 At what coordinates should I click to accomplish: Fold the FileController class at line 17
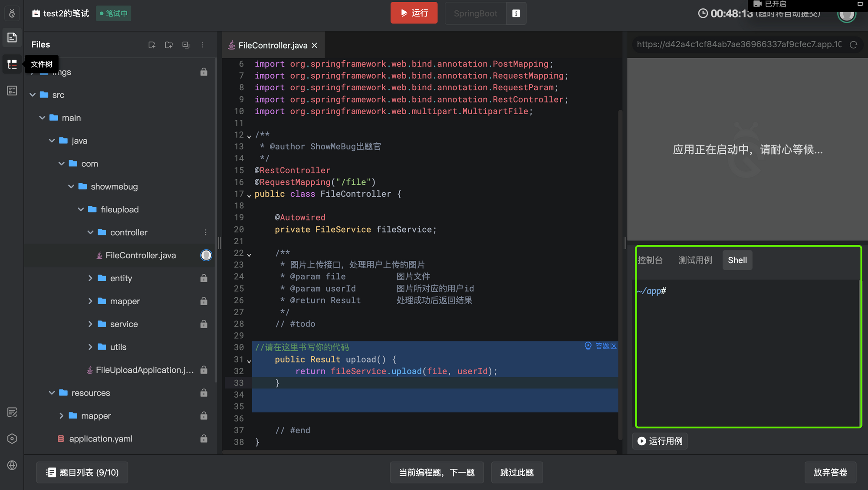(x=249, y=195)
